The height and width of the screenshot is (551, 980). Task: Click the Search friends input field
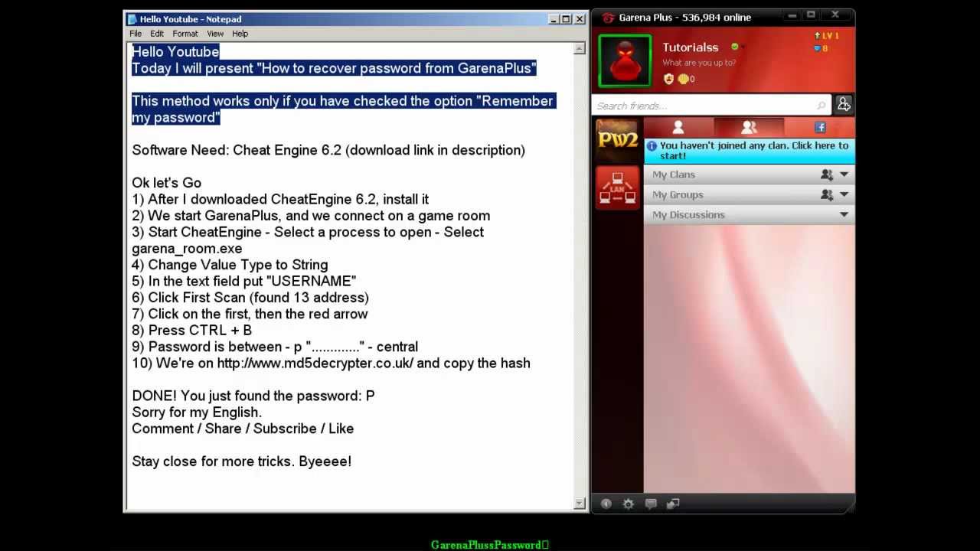click(x=712, y=106)
